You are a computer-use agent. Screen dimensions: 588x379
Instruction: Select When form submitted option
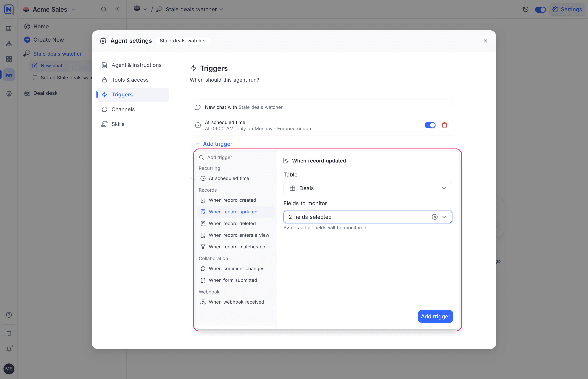point(236,280)
